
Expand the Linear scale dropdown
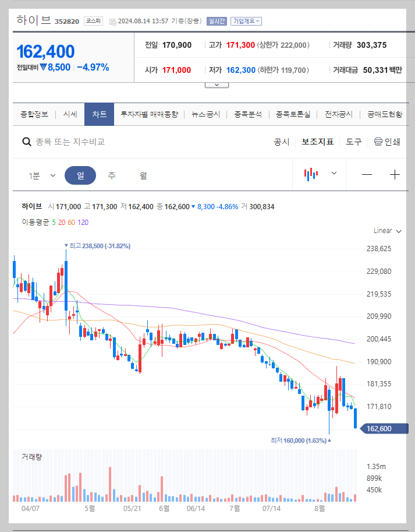(x=386, y=231)
